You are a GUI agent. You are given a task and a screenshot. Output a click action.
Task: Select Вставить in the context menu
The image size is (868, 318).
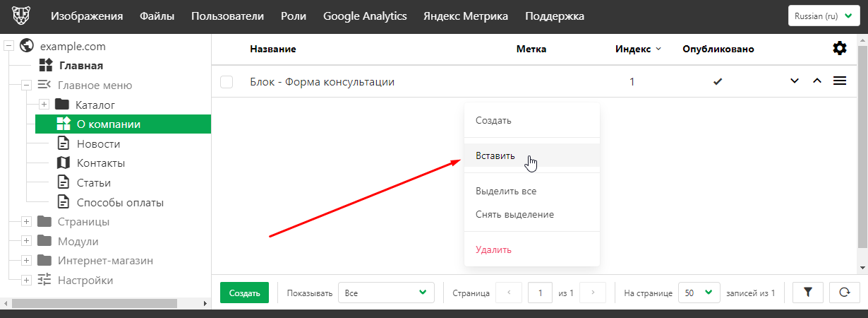tap(495, 155)
